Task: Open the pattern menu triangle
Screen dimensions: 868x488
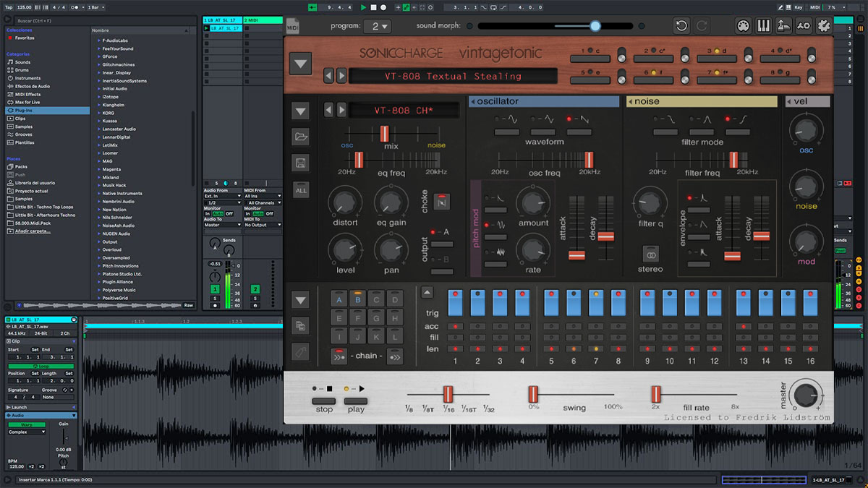Action: coord(301,299)
